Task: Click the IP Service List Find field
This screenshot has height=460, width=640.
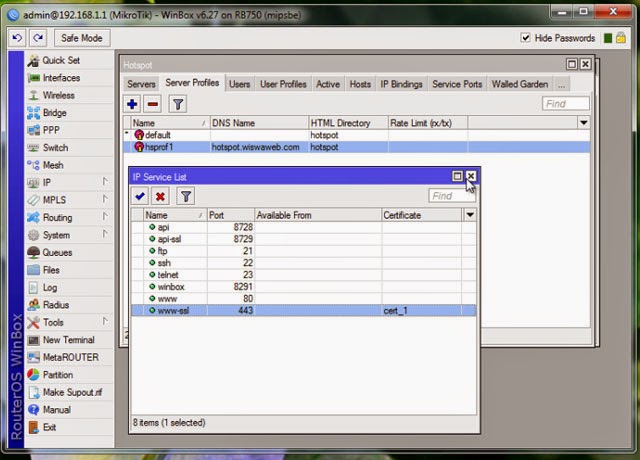Action: pos(452,196)
